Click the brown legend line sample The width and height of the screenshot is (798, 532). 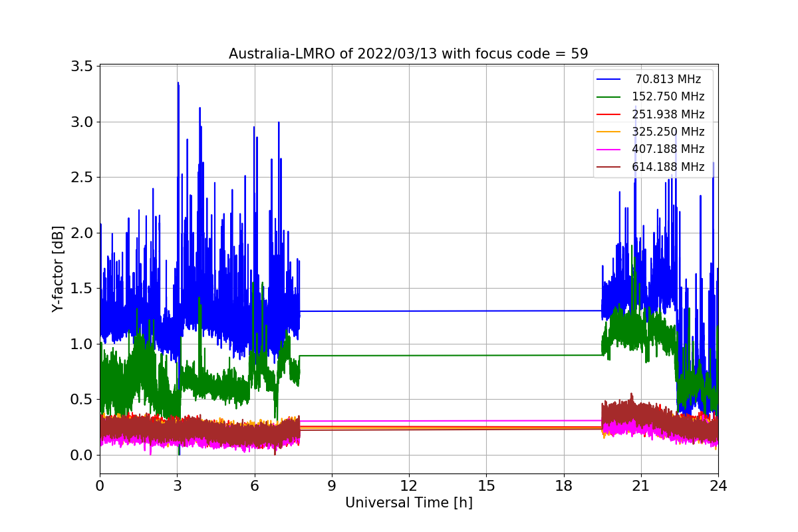pyautogui.click(x=610, y=167)
